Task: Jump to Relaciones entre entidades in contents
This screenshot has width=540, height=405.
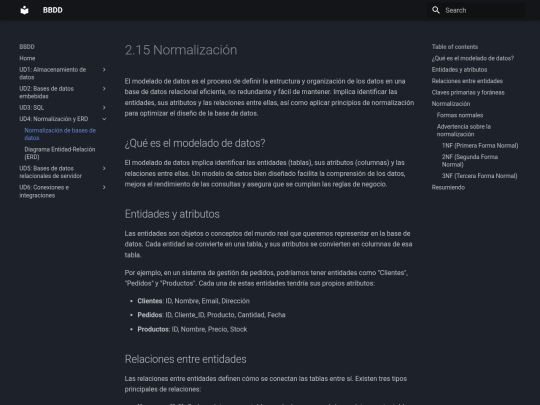Action: click(467, 81)
